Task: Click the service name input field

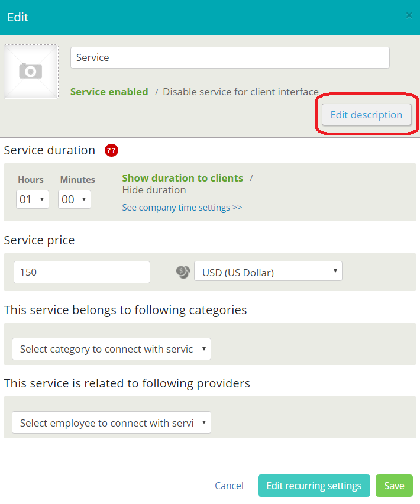Action: pos(230,57)
